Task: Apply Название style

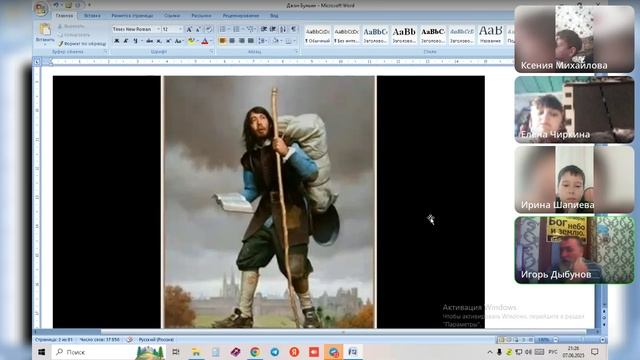Action: pos(490,35)
